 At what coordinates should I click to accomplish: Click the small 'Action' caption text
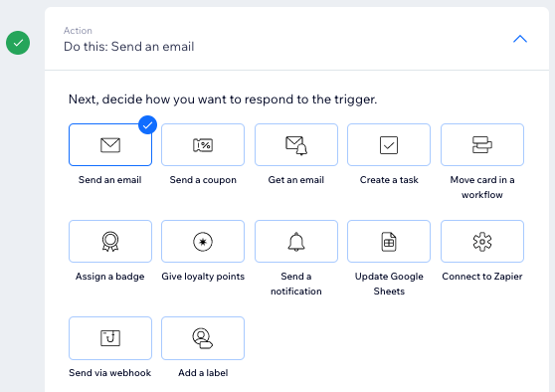pos(78,31)
